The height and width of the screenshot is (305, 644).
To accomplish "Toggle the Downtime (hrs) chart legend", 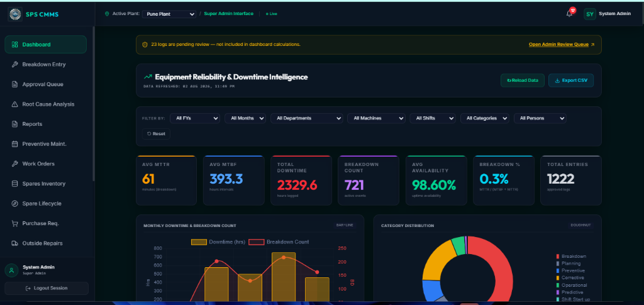I will [218, 241].
